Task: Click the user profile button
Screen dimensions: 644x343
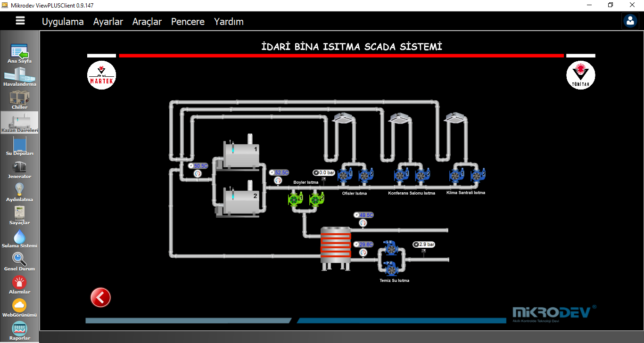Action: point(630,21)
